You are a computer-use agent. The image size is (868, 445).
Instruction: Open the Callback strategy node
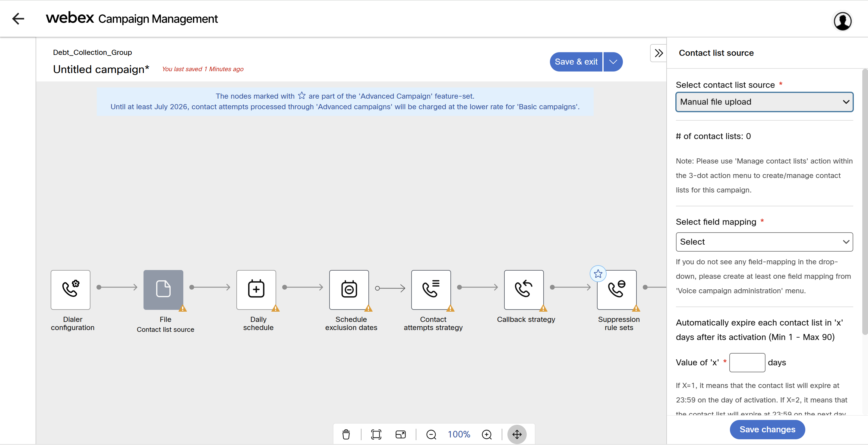point(524,290)
